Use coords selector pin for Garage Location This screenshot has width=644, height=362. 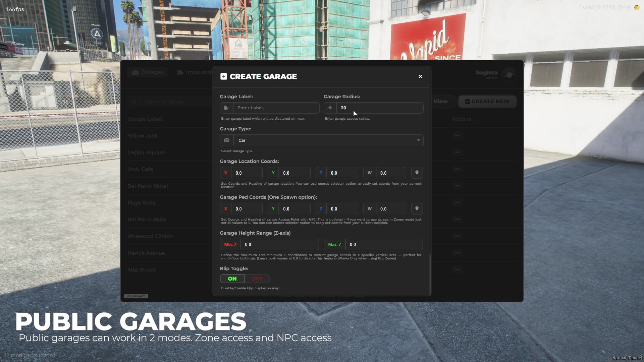tap(417, 173)
